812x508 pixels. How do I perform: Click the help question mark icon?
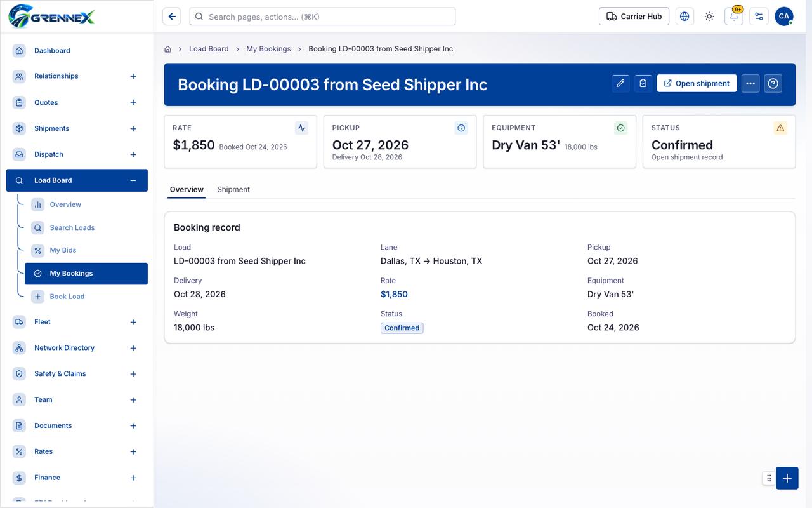pyautogui.click(x=773, y=83)
